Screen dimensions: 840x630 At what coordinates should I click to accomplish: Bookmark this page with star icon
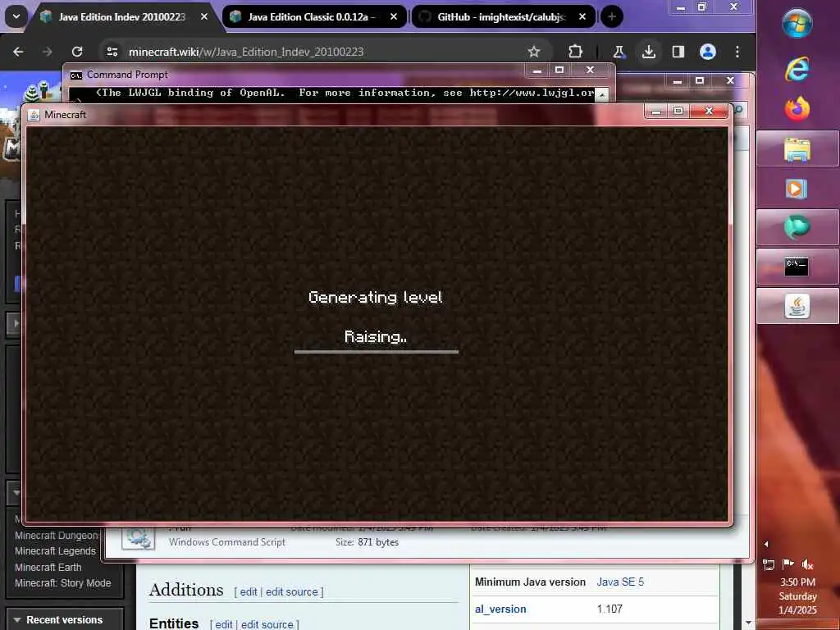(x=533, y=52)
